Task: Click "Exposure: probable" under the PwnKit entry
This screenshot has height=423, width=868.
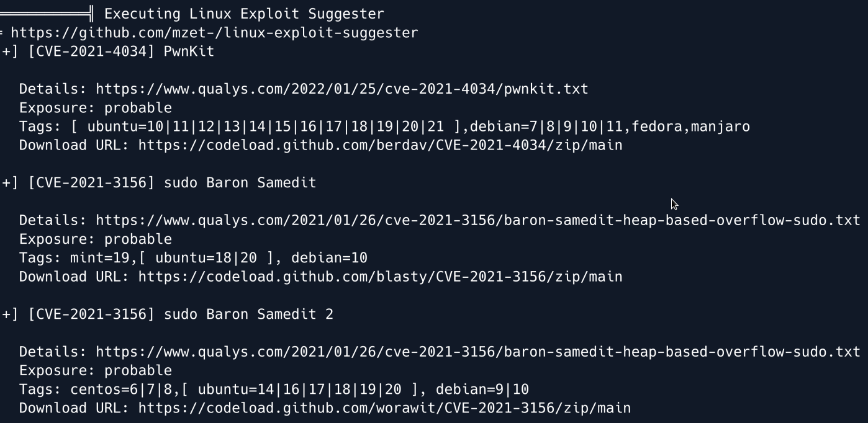Action: [x=96, y=108]
